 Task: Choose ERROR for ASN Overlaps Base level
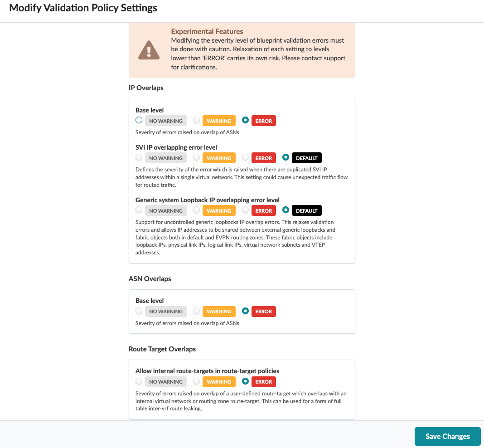(x=246, y=311)
